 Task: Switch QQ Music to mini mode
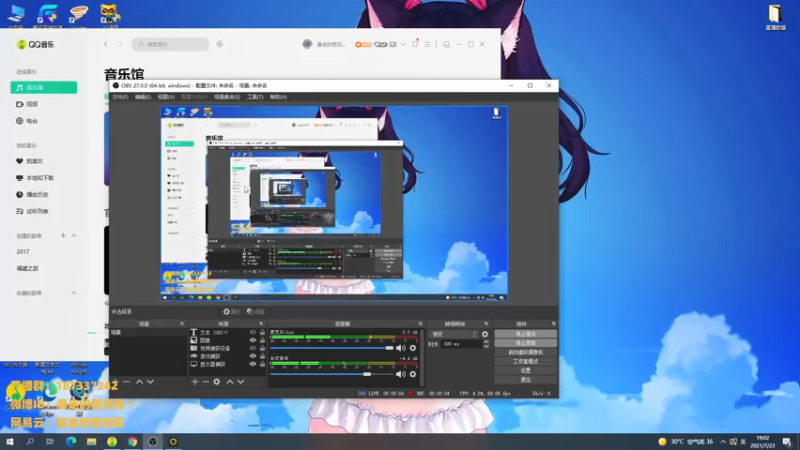point(446,44)
